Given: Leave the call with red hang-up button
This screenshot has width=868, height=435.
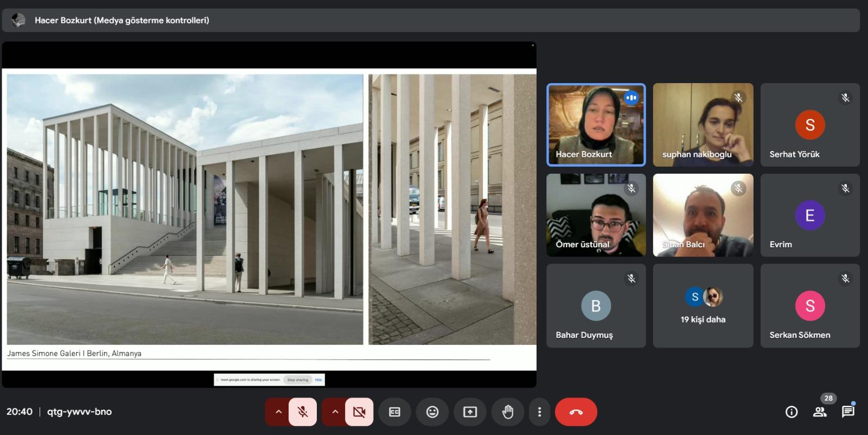Looking at the screenshot, I should click(x=576, y=412).
